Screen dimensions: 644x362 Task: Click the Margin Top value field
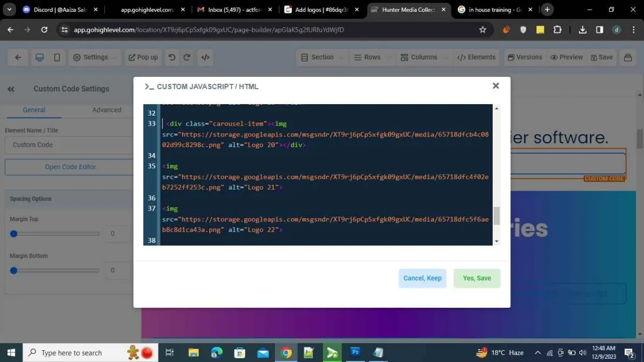(118, 234)
